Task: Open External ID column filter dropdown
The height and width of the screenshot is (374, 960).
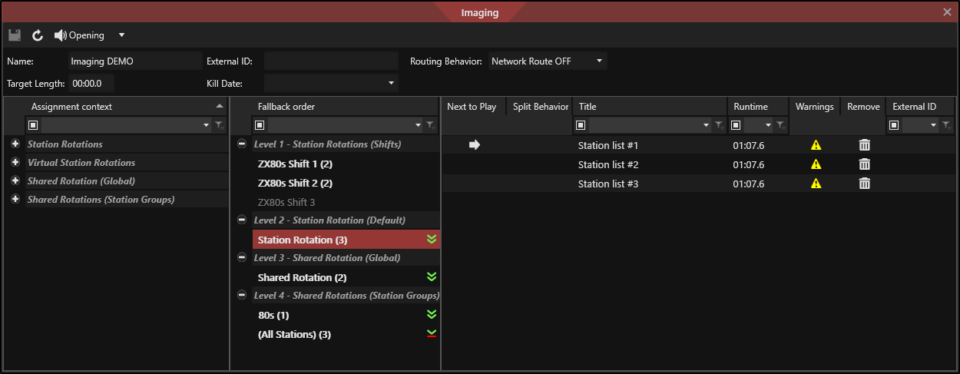Action: point(934,125)
